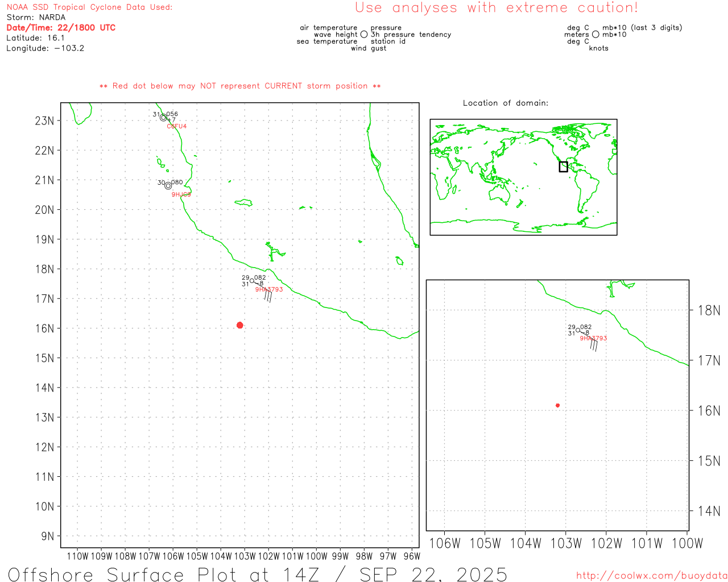Click the 9HA3793 wind barb on inset map
Viewport: 728px width, 582px height.
coord(594,344)
